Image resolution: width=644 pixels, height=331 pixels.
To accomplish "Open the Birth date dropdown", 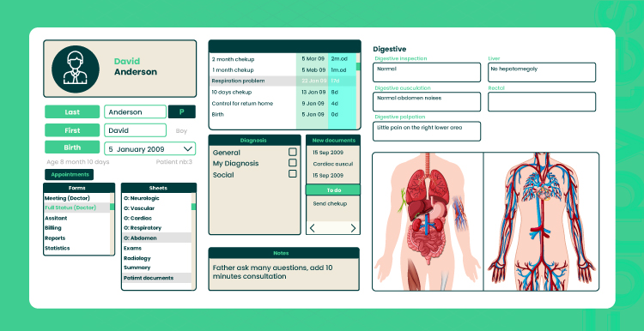I will click(x=188, y=148).
